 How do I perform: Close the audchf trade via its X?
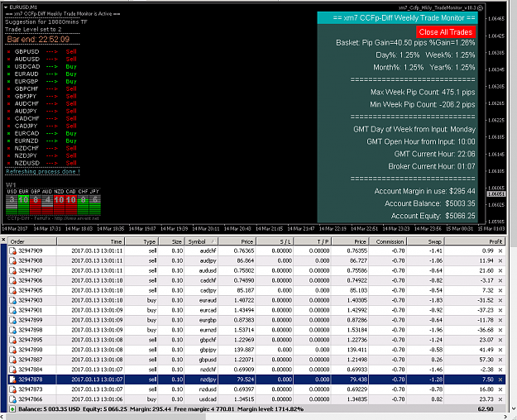tap(500, 251)
